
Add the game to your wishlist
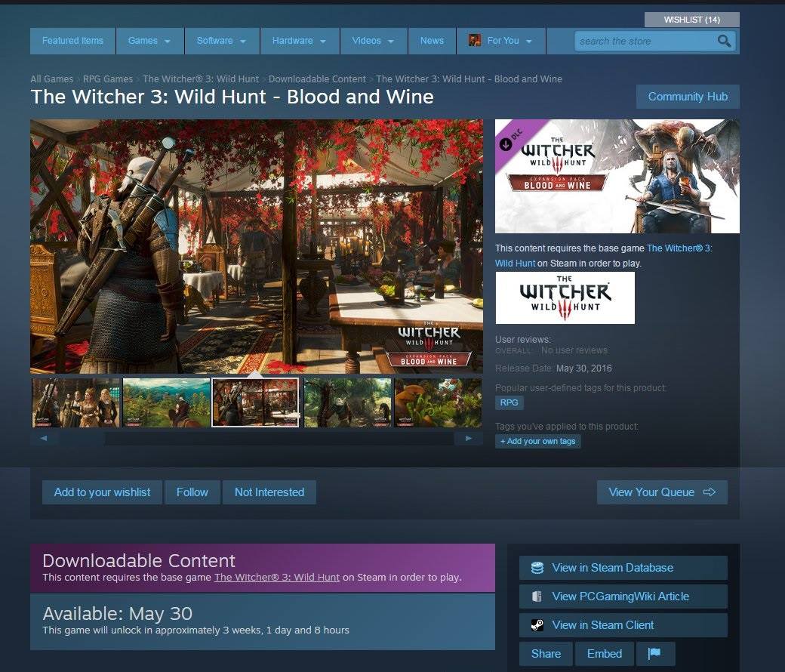tap(102, 492)
